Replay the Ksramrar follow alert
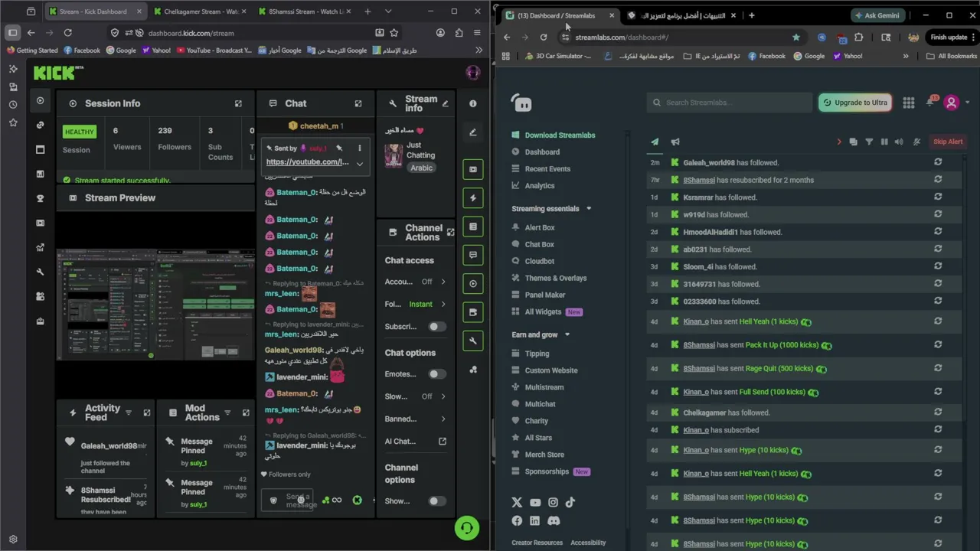The image size is (980, 551). coord(938,197)
